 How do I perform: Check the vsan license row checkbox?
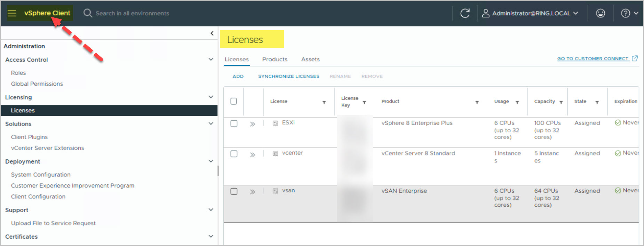pyautogui.click(x=234, y=191)
